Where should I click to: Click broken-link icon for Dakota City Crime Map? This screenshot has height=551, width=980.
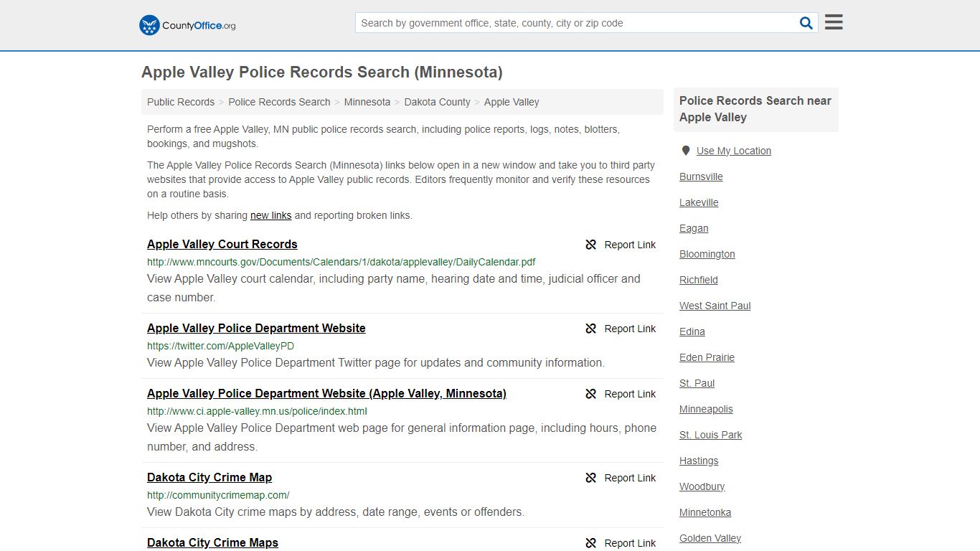591,478
